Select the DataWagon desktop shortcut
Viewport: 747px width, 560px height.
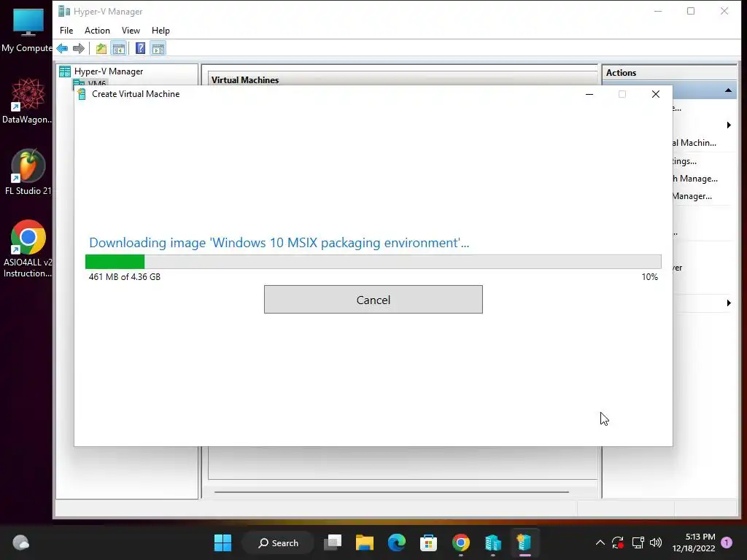pyautogui.click(x=27, y=101)
